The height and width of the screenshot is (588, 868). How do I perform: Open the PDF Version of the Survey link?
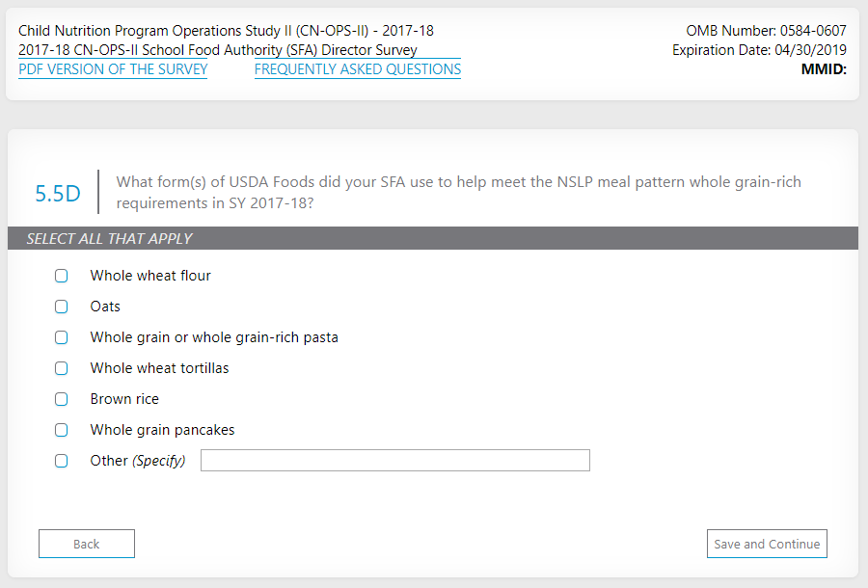pyautogui.click(x=113, y=69)
